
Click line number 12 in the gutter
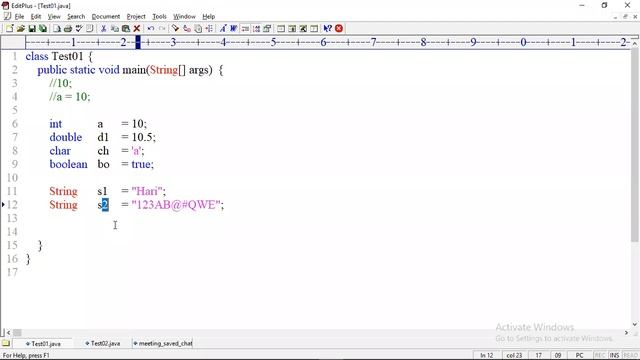tap(12, 205)
